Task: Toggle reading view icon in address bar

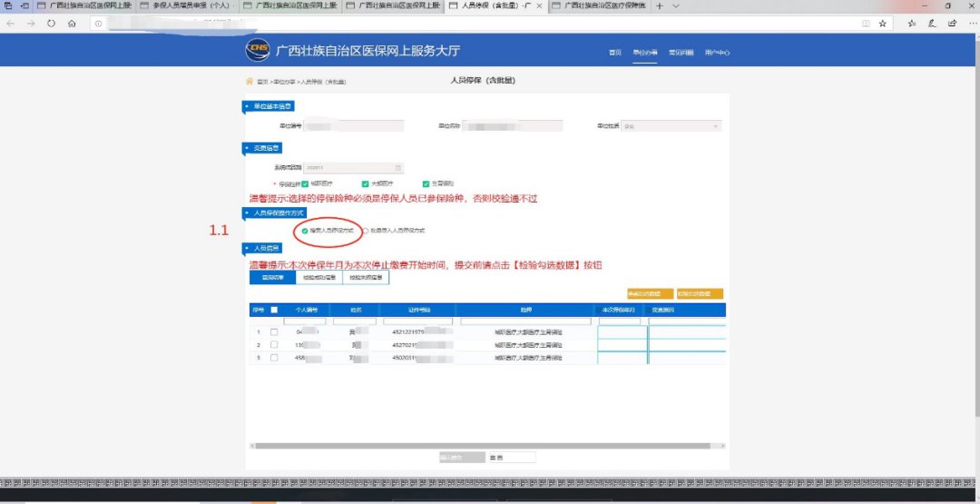Action: pyautogui.click(x=866, y=23)
